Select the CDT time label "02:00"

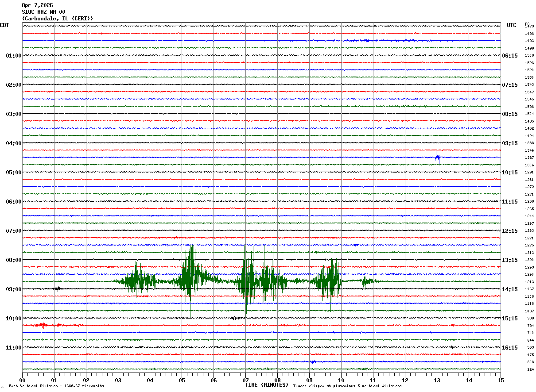pos(14,85)
